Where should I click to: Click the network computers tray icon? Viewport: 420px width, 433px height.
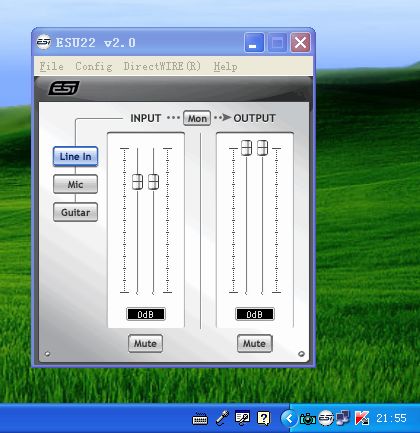(343, 418)
